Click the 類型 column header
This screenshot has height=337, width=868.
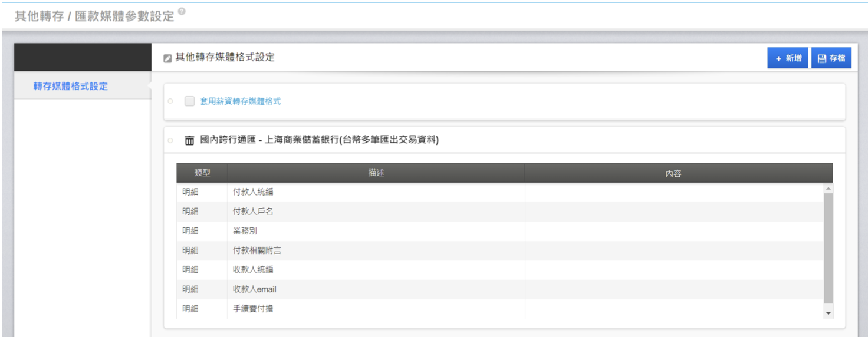(x=202, y=173)
